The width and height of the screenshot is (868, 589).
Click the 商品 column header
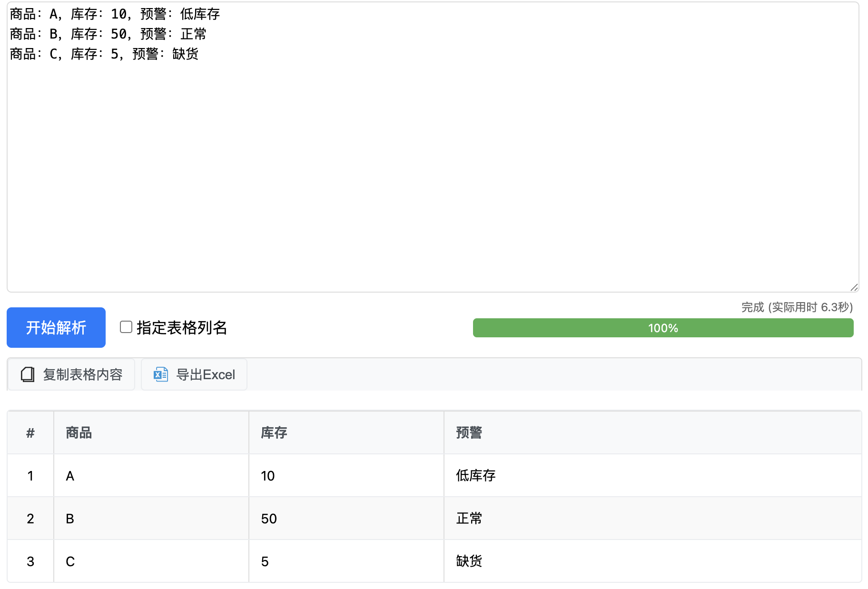point(151,432)
